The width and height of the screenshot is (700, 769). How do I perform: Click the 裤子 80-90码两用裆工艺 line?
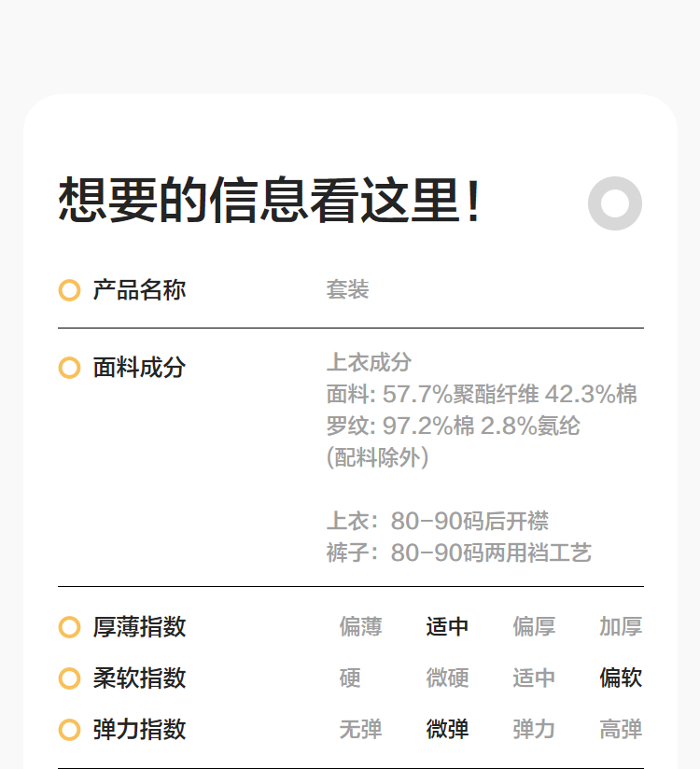(458, 553)
